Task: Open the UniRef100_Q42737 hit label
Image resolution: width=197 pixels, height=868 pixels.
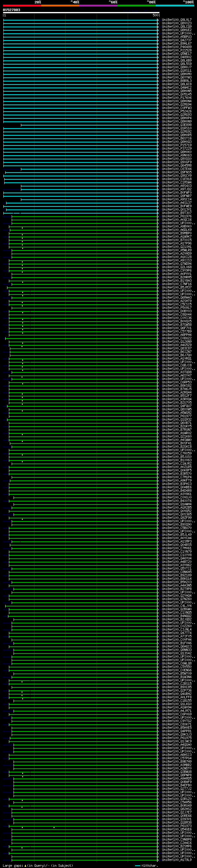Action: click(x=177, y=40)
